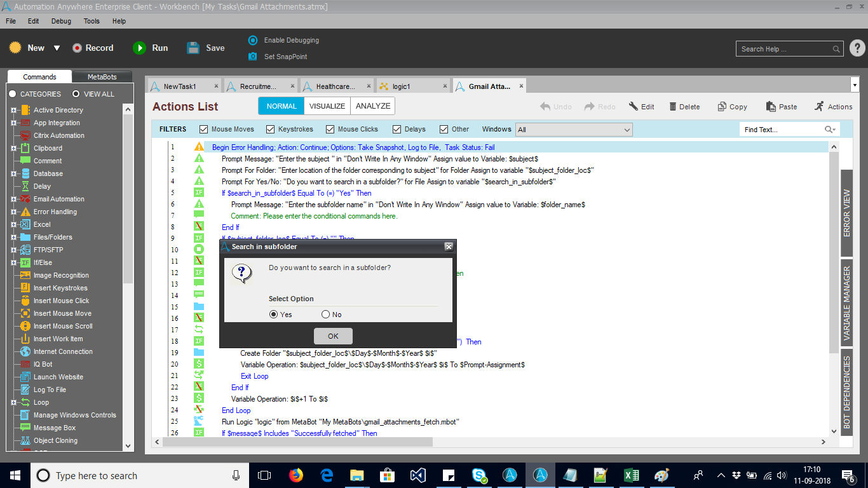Image resolution: width=868 pixels, height=488 pixels.
Task: Click the Delete button in Actions List
Action: (x=683, y=107)
